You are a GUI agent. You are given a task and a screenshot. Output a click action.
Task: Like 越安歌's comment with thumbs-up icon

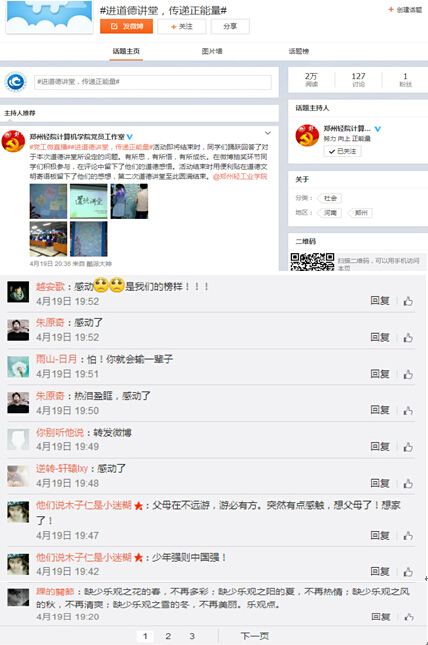(408, 301)
